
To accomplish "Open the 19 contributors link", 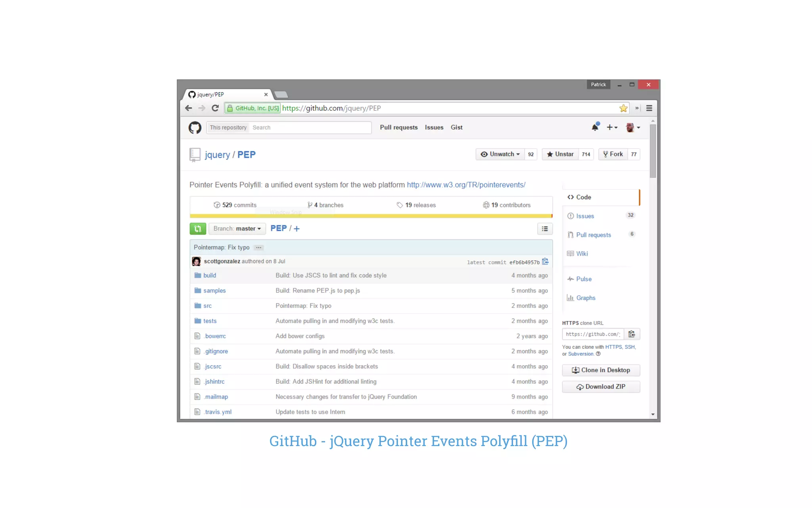I will point(507,205).
